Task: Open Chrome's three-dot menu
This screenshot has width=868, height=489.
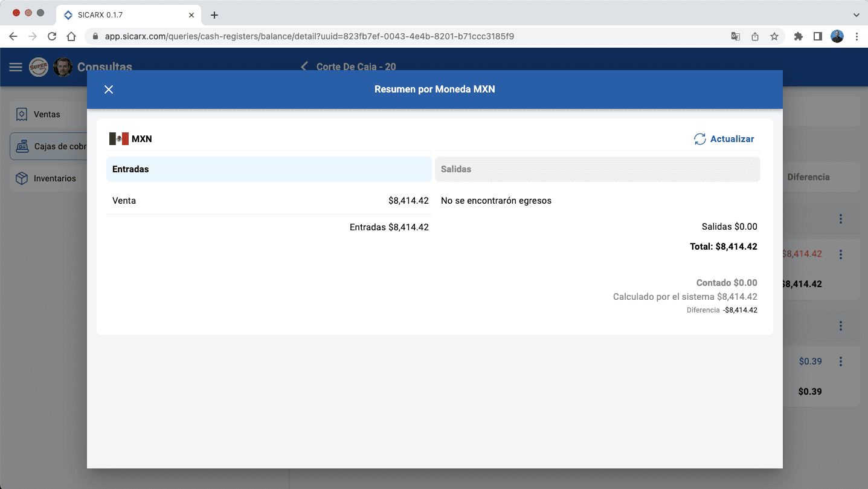Action: coord(857,36)
